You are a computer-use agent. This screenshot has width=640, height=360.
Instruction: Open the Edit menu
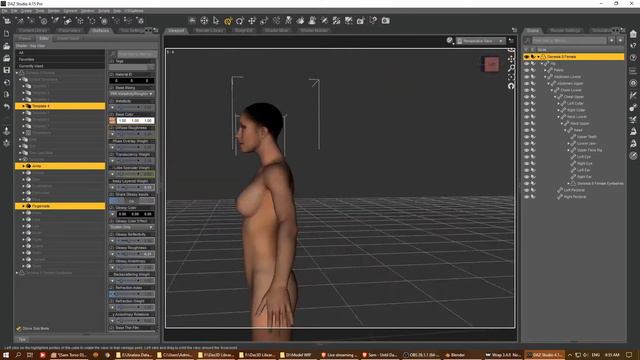coord(14,11)
